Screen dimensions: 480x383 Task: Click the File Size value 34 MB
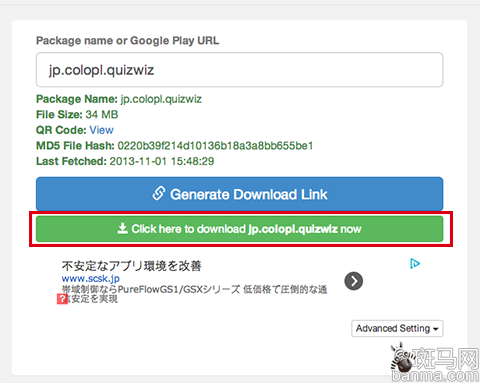102,115
